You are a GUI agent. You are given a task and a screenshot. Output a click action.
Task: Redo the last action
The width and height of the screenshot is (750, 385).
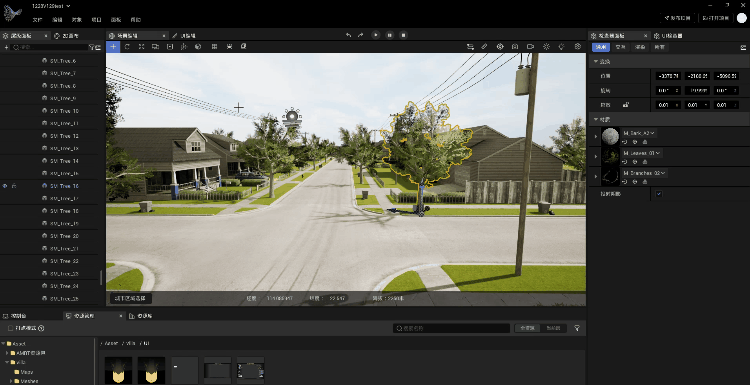pos(361,35)
